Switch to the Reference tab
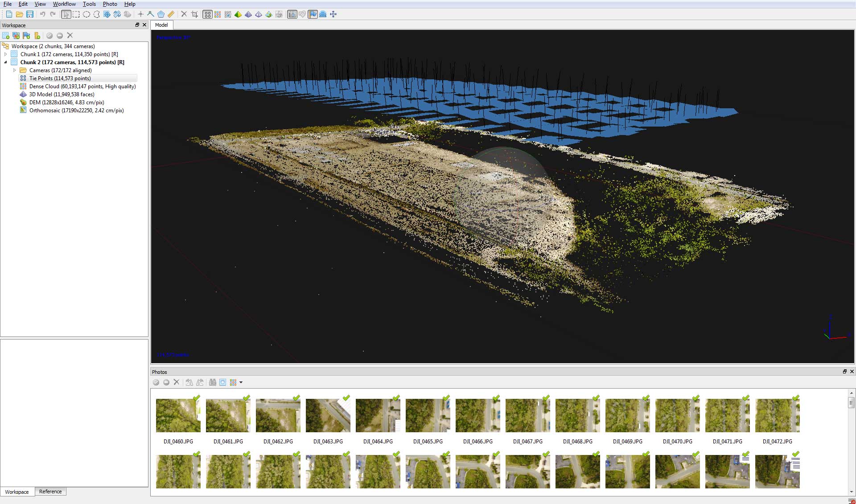 tap(50, 492)
